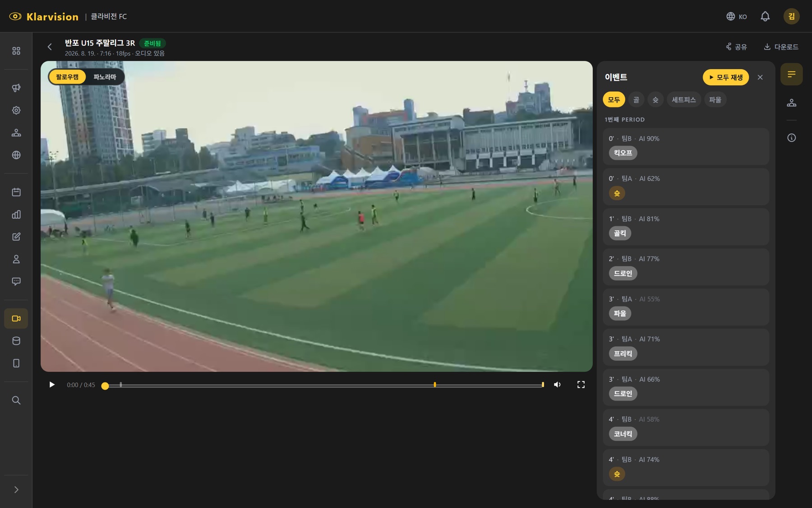The width and height of the screenshot is (812, 508).
Task: Open the database storage icon in sidebar
Action: 16,341
